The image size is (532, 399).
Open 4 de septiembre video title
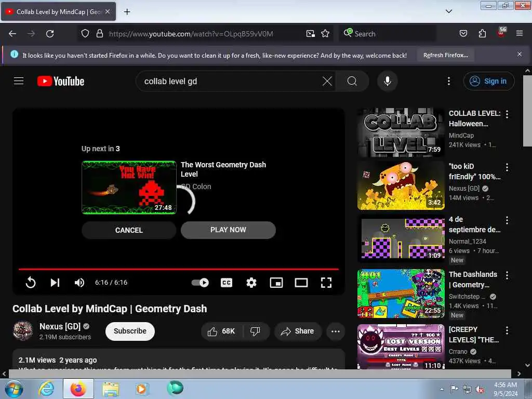coord(474,224)
